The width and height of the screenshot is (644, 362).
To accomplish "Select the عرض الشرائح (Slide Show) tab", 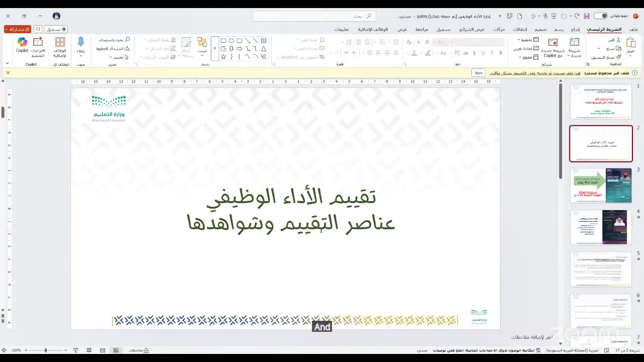I will (x=472, y=29).
